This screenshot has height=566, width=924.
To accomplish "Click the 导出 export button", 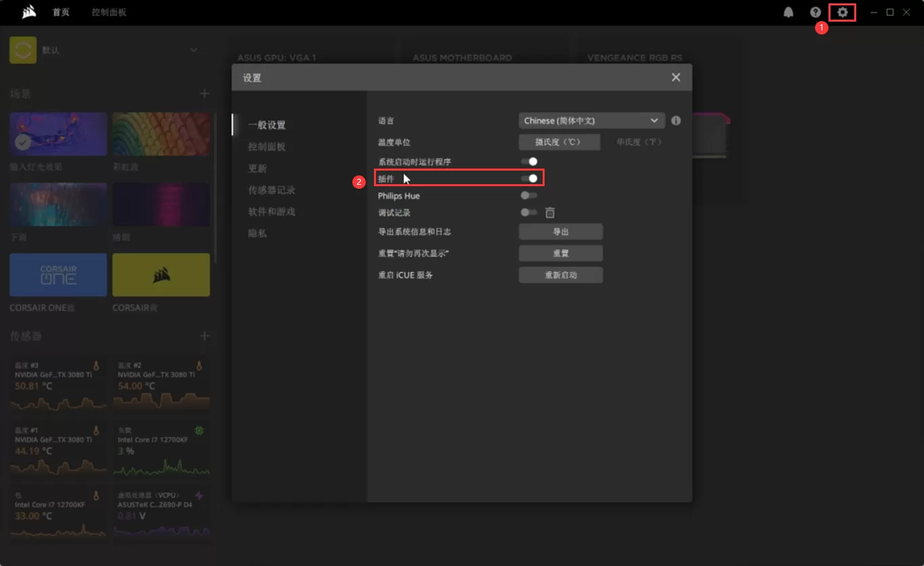I will click(560, 232).
